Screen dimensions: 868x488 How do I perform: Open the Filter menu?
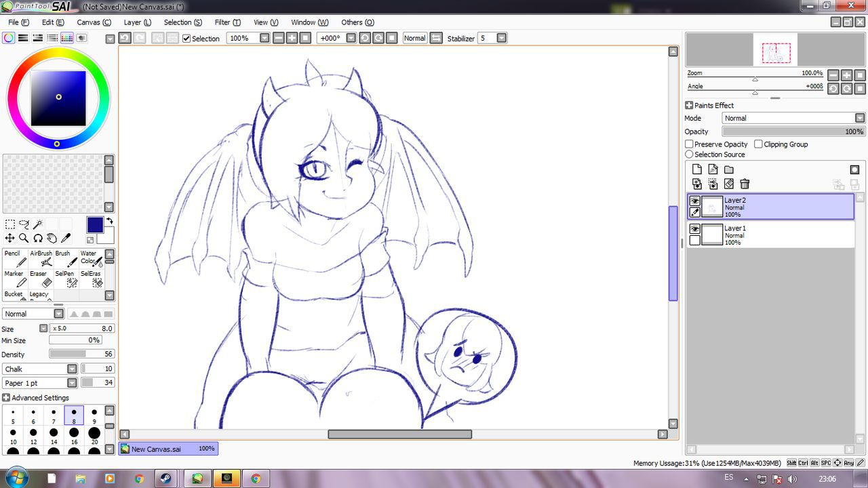[227, 22]
